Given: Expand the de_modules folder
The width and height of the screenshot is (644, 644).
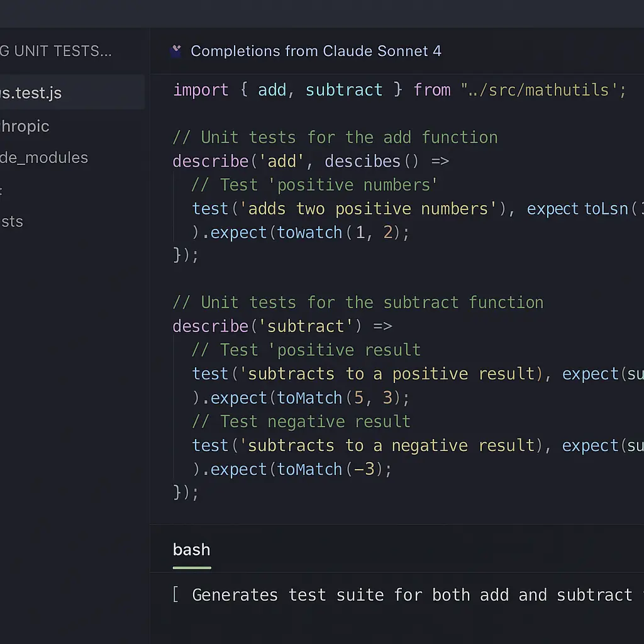Looking at the screenshot, I should pyautogui.click(x=44, y=158).
